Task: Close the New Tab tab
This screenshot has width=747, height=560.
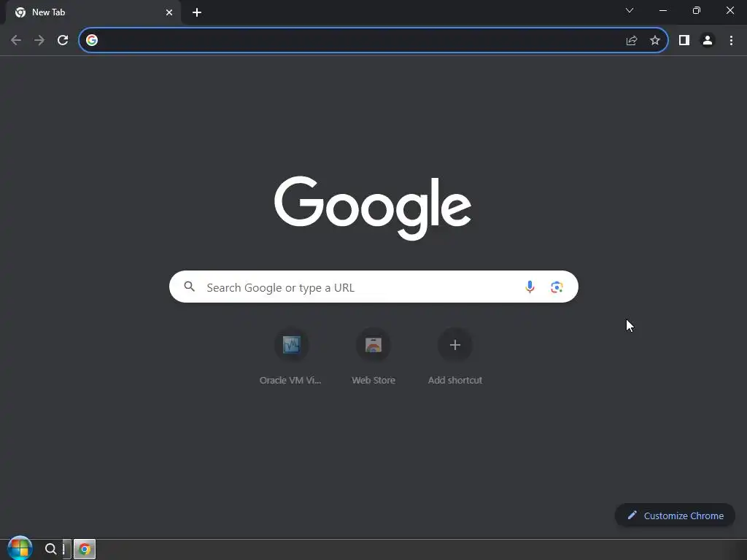Action: click(x=169, y=12)
